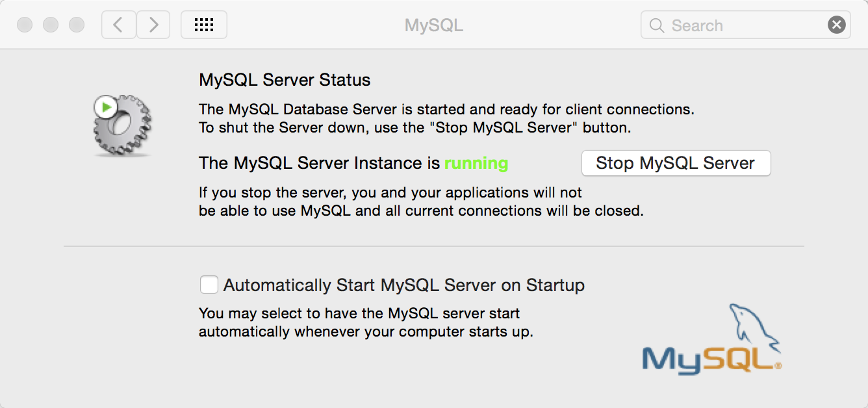Go forward with the right chevron button
The width and height of the screenshot is (868, 408).
pyautogui.click(x=153, y=25)
